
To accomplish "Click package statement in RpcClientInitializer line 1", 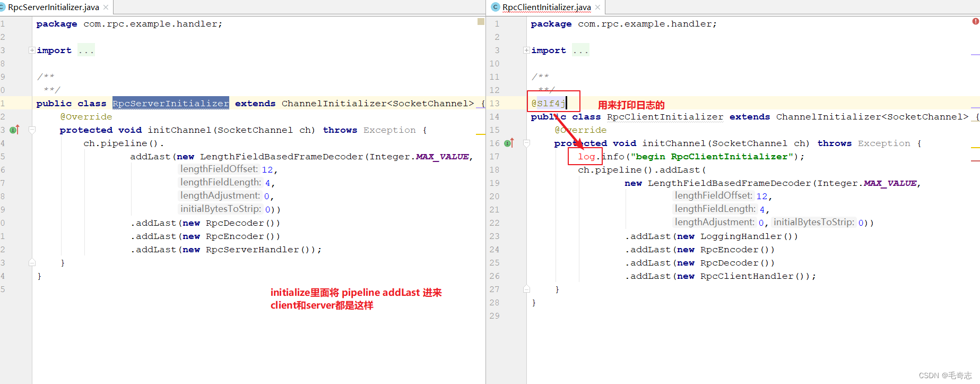I will point(623,24).
